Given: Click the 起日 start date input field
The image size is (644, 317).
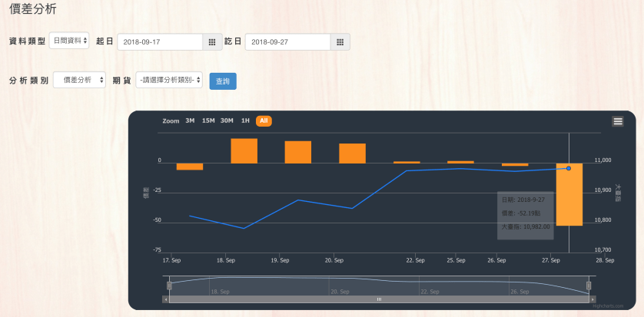Looking at the screenshot, I should click(x=160, y=42).
